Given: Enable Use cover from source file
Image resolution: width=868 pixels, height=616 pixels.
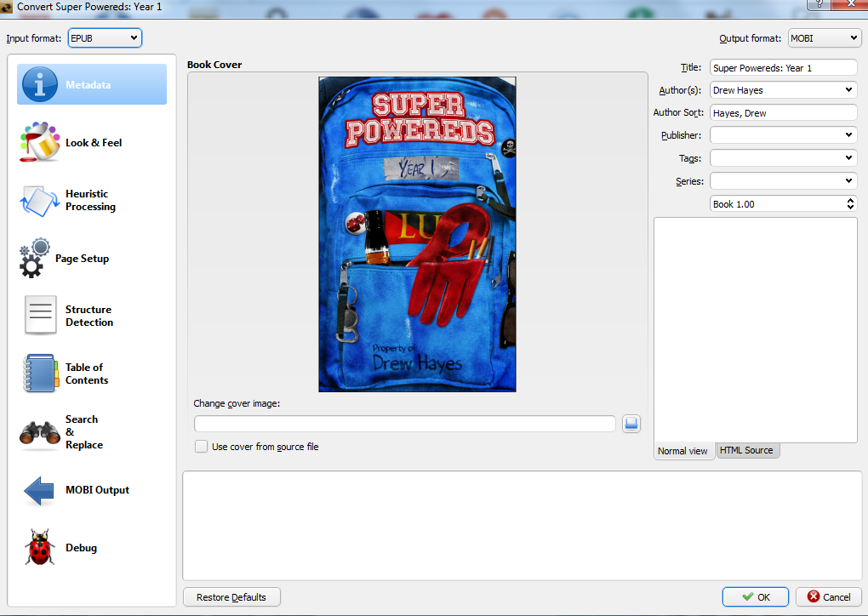Looking at the screenshot, I should pos(201,447).
